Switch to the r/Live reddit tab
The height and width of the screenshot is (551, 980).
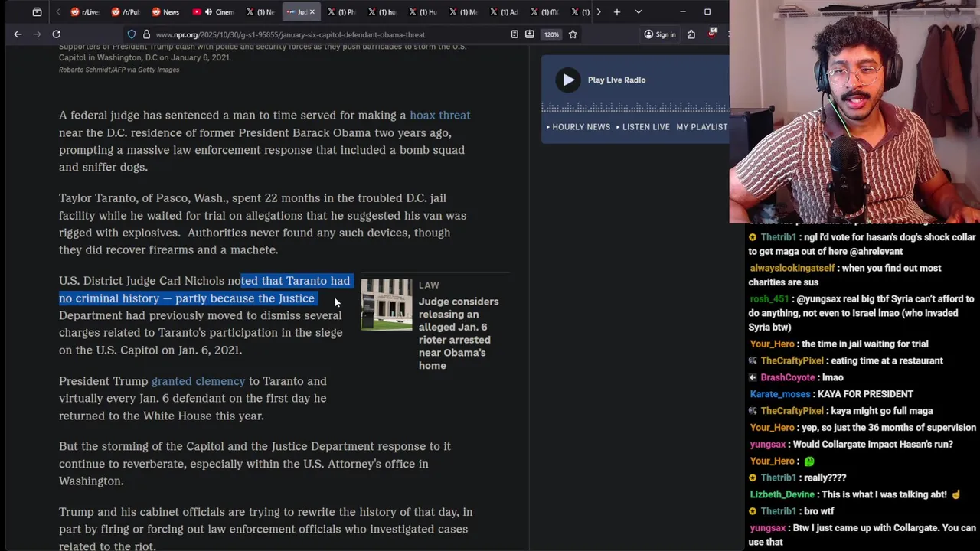85,11
